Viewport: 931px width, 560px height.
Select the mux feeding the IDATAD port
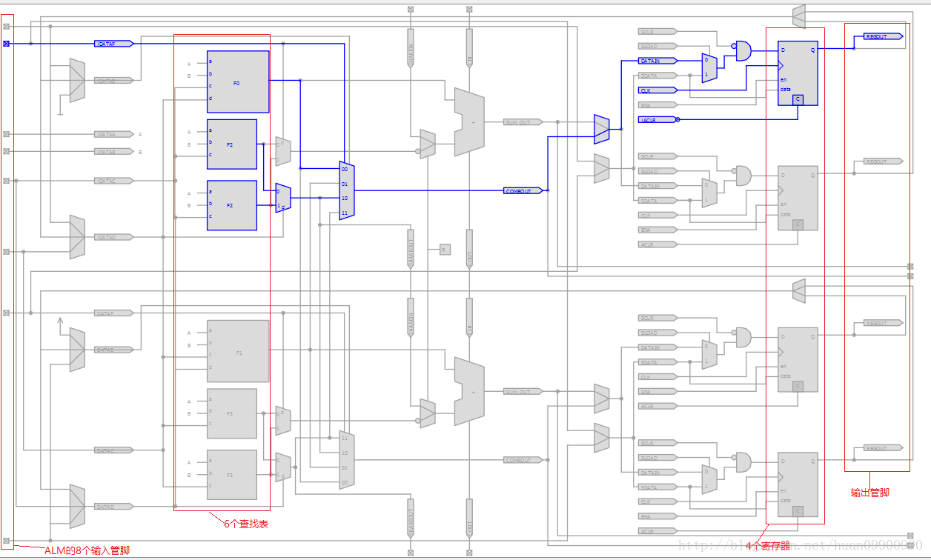[77, 237]
